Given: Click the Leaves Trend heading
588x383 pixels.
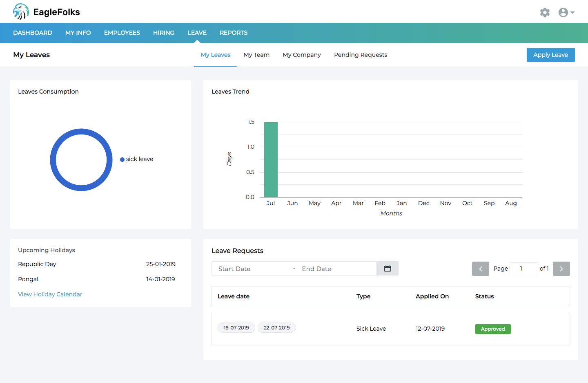Looking at the screenshot, I should coord(230,92).
